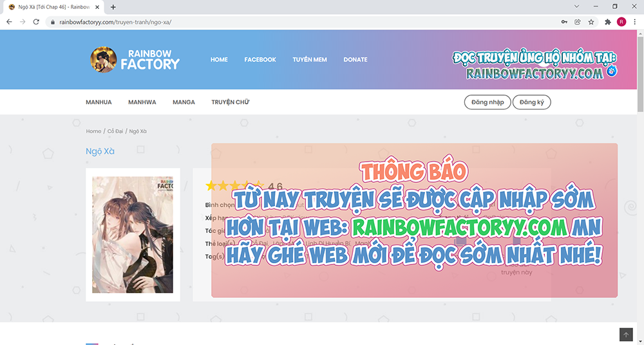Click the browser back arrow
The width and height of the screenshot is (644, 345).
(9, 21)
